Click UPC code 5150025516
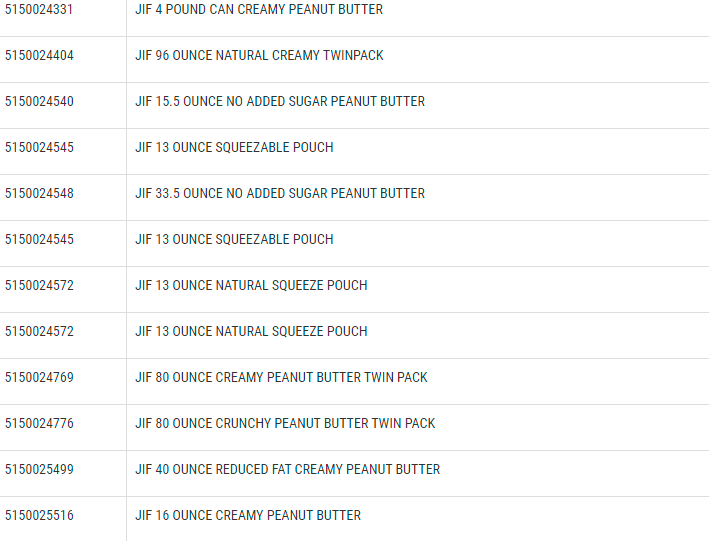Viewport: 709px width, 541px height. coord(39,516)
